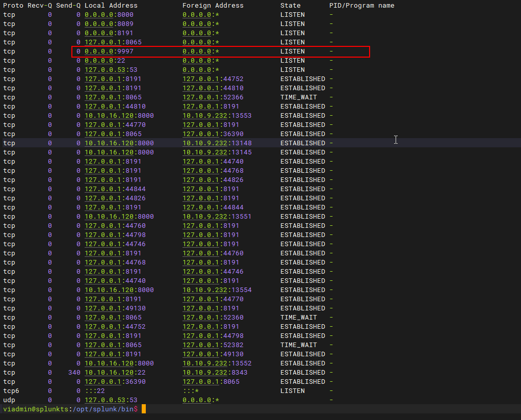Click the terminal prompt cursor block
Image resolution: width=521 pixels, height=420 pixels.
144,409
